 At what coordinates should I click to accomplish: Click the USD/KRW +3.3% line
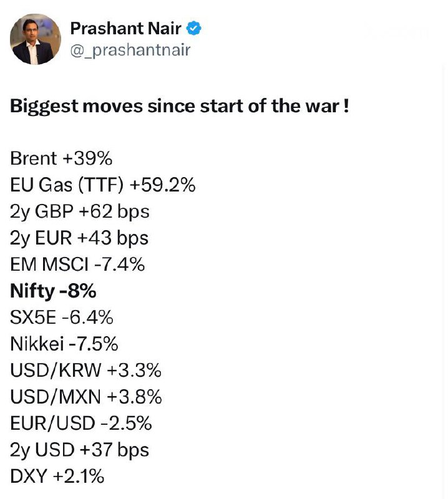point(85,371)
